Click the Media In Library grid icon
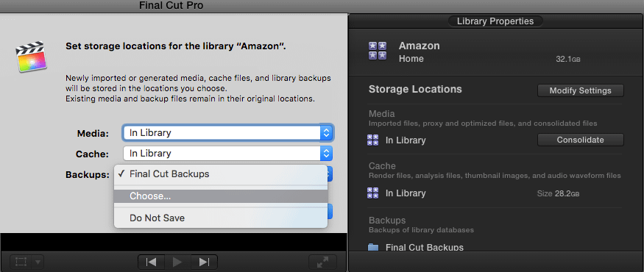644x272 pixels. [372, 140]
